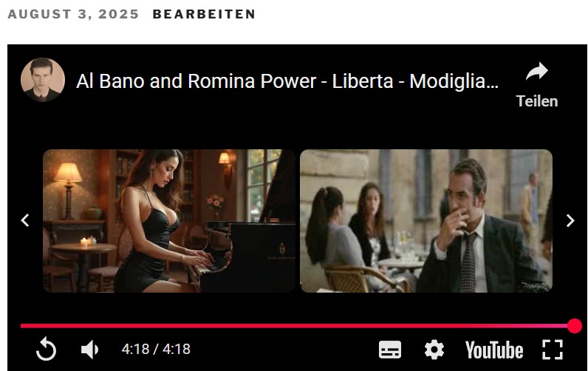Open the video on YouTube via logo
The width and height of the screenshot is (588, 371).
(x=494, y=350)
